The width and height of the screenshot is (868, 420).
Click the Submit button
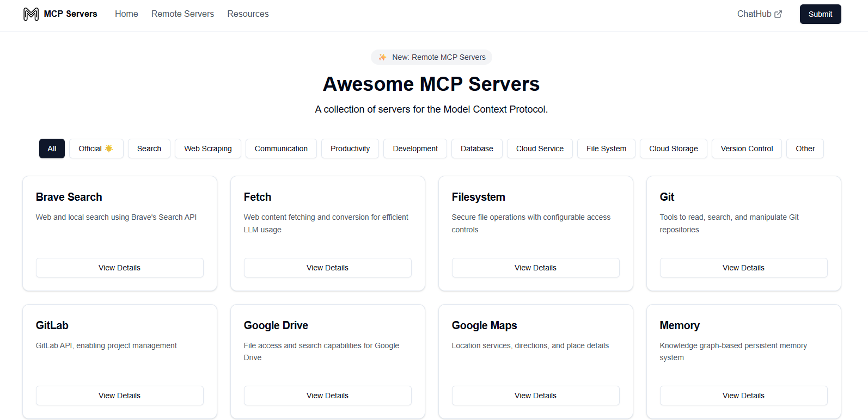click(820, 14)
